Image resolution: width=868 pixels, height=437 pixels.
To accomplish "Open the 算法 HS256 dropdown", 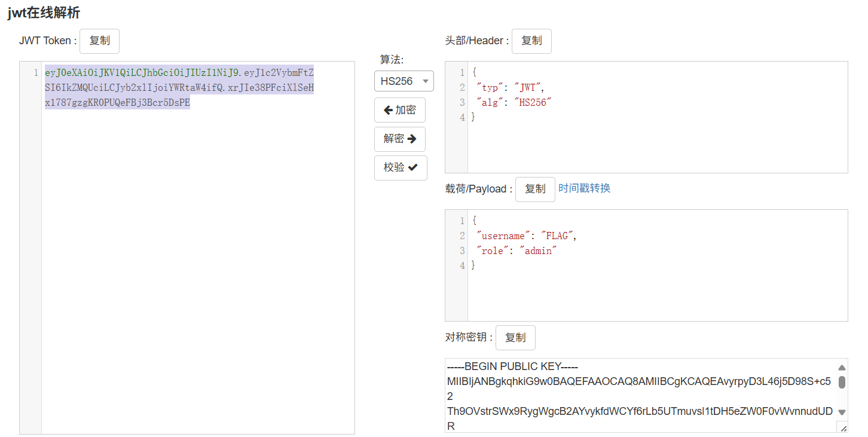I will pyautogui.click(x=404, y=81).
